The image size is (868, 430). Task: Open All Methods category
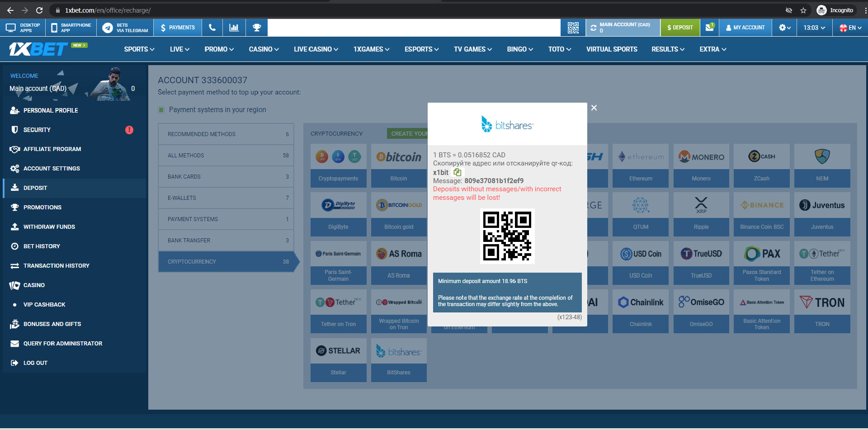coord(226,156)
